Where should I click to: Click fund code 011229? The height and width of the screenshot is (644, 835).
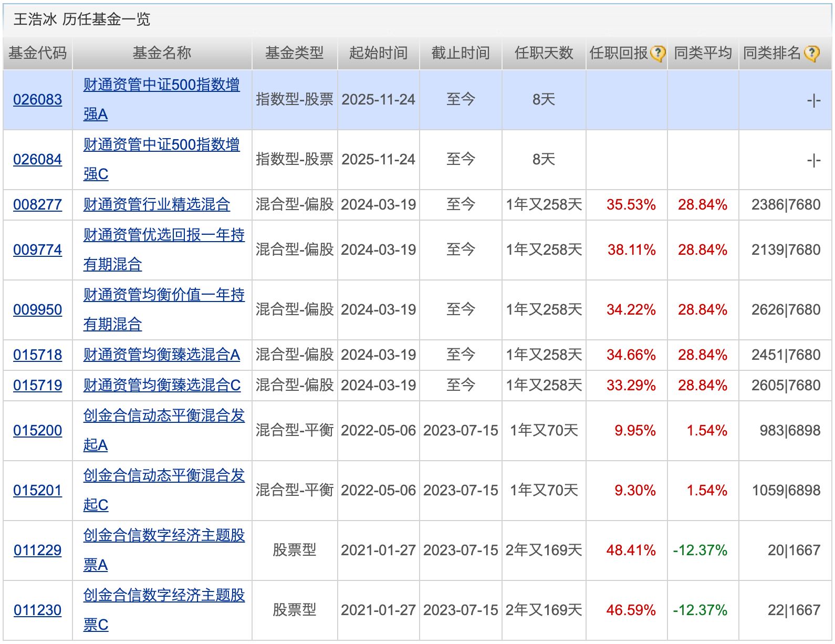(x=37, y=550)
